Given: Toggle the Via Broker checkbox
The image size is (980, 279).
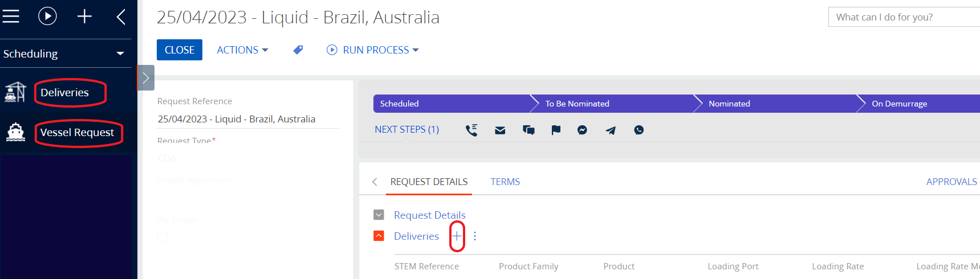Looking at the screenshot, I should coord(162,237).
